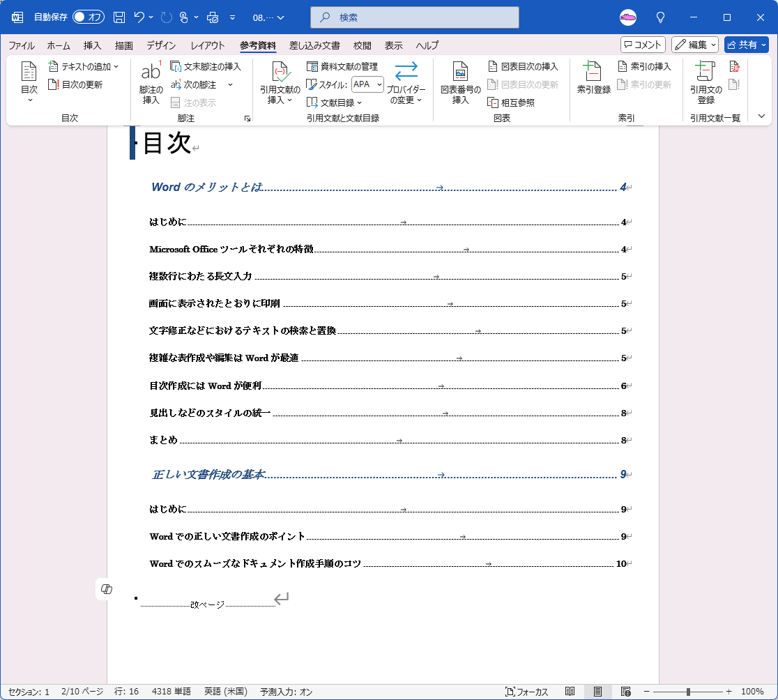Click 4318 単語 word count
The image size is (778, 700).
[171, 692]
